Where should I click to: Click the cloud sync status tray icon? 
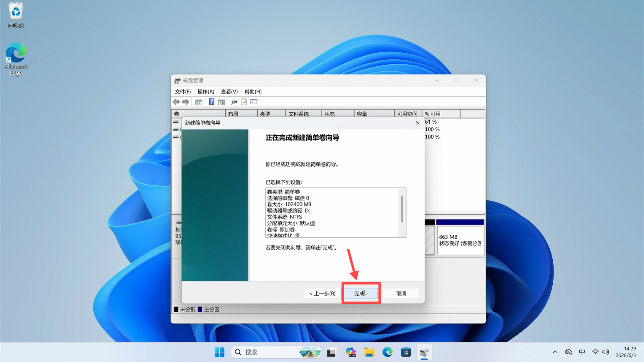coord(569,352)
